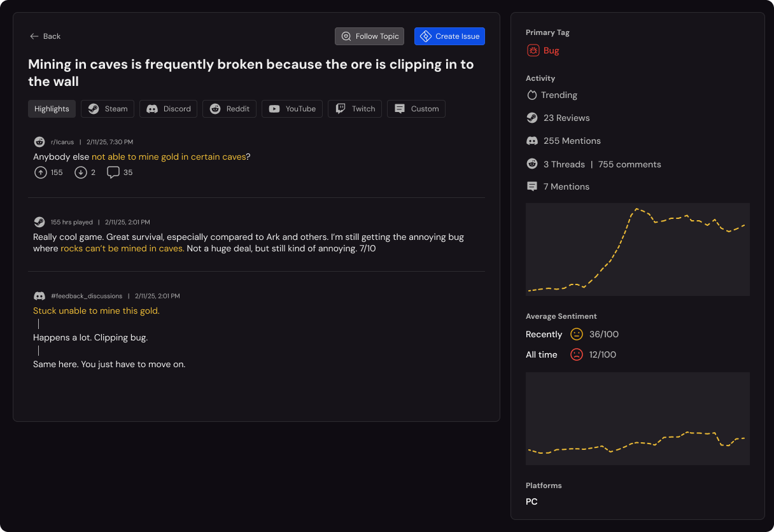Click the Steam icon beside 155 hrs played
Image resolution: width=774 pixels, height=532 pixels.
39,222
